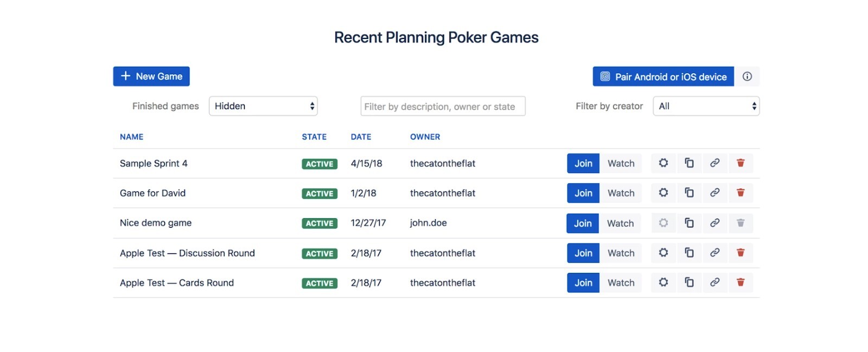This screenshot has height=352, width=868.
Task: Click the filter by description input field
Action: tap(442, 106)
